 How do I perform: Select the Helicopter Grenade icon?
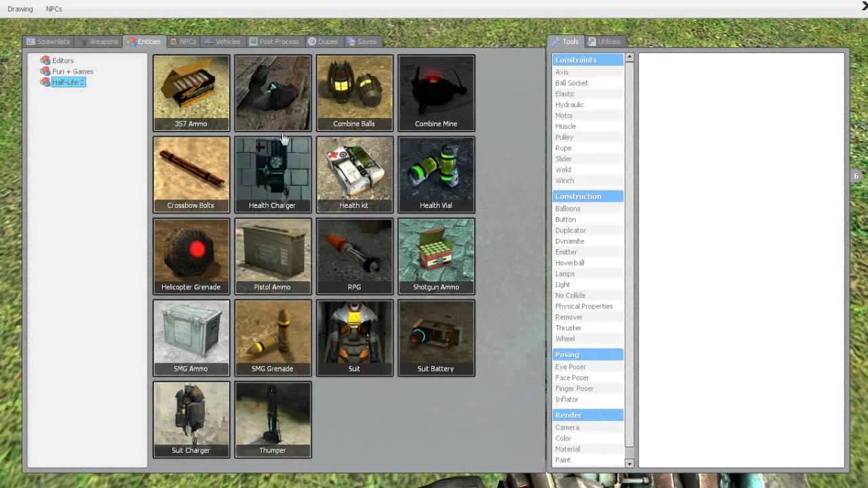pyautogui.click(x=191, y=256)
